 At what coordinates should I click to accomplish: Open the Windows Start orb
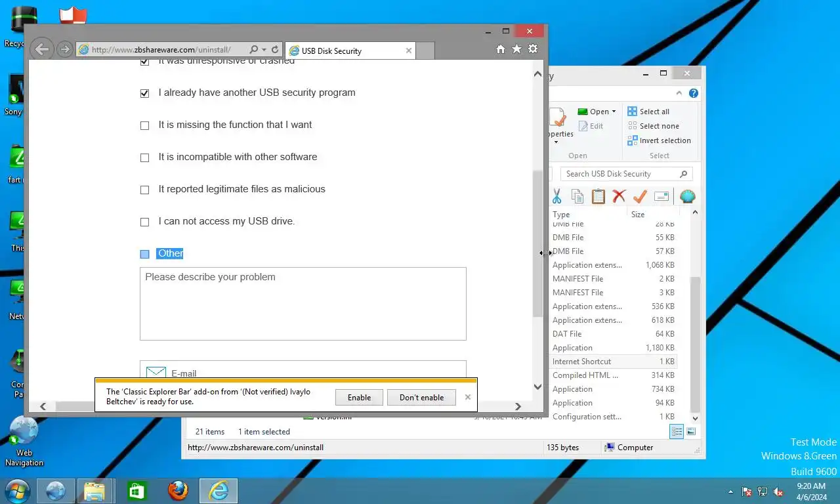point(17,491)
